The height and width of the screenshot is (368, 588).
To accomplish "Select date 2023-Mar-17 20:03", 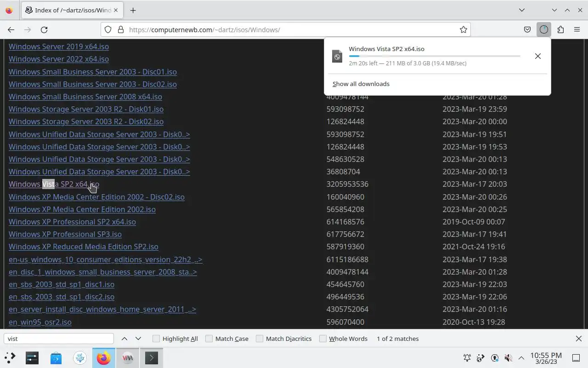I will click(475, 184).
